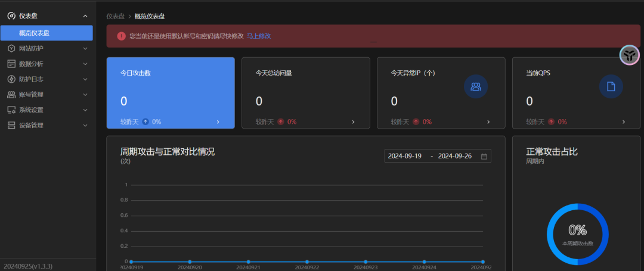Open the calendar icon in date range
Screen dimensions: 644x271
click(484, 156)
